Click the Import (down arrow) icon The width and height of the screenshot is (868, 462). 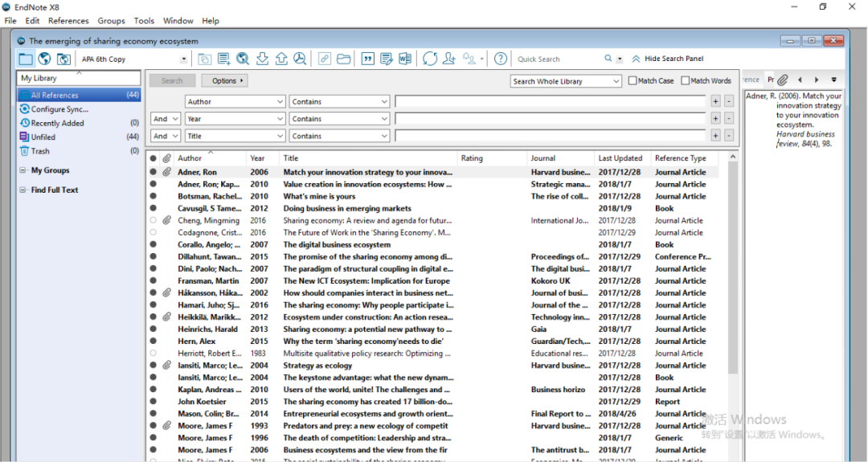click(x=262, y=59)
